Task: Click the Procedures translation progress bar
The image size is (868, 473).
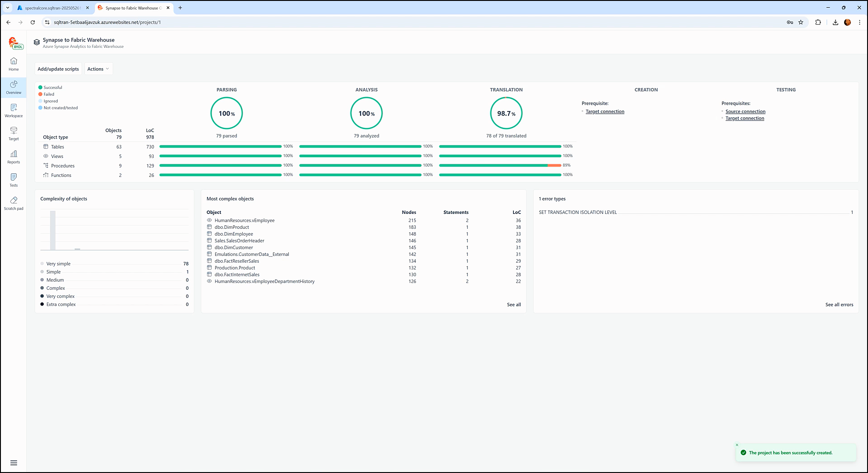Action: tap(500, 166)
